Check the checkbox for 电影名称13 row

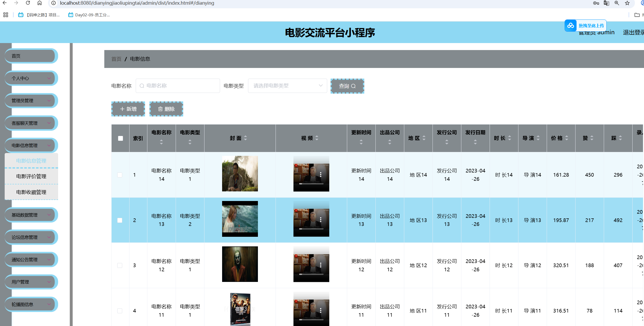tap(120, 220)
